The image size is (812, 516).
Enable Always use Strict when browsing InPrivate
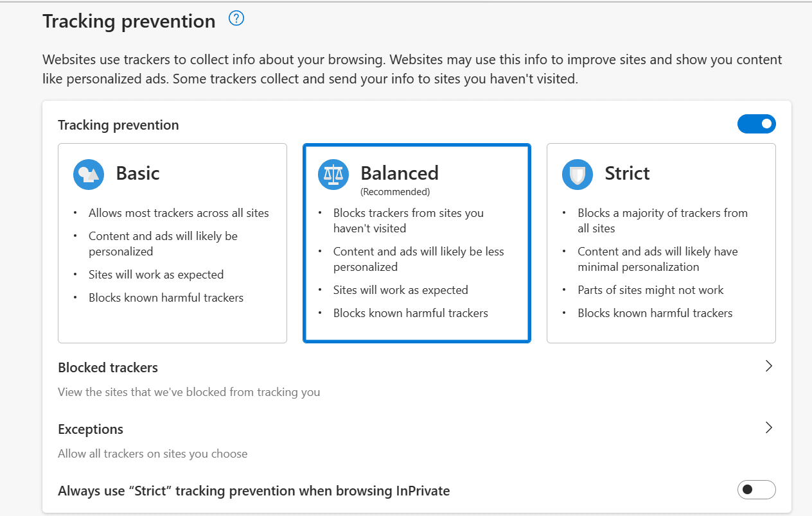click(x=756, y=490)
